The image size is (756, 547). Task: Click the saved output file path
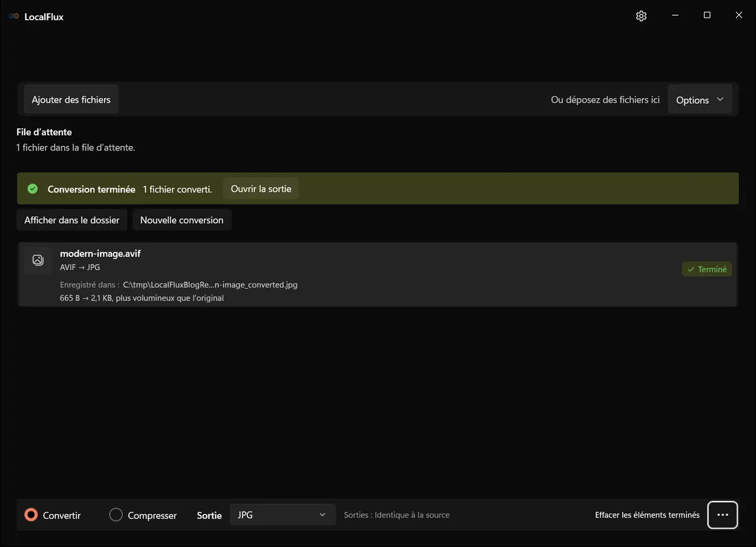[210, 285]
